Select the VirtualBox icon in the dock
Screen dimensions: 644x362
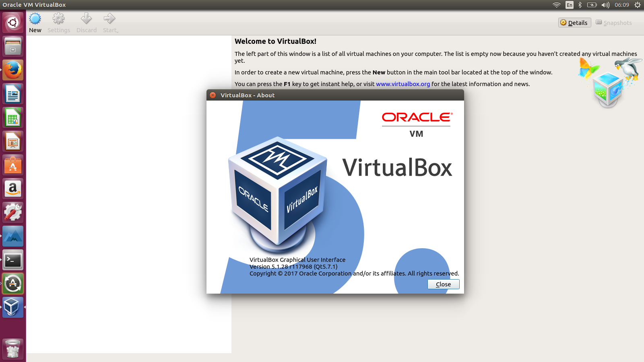pos(13,307)
